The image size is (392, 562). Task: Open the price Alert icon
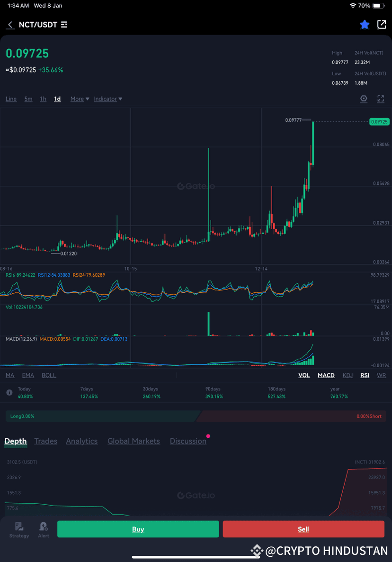point(43,528)
